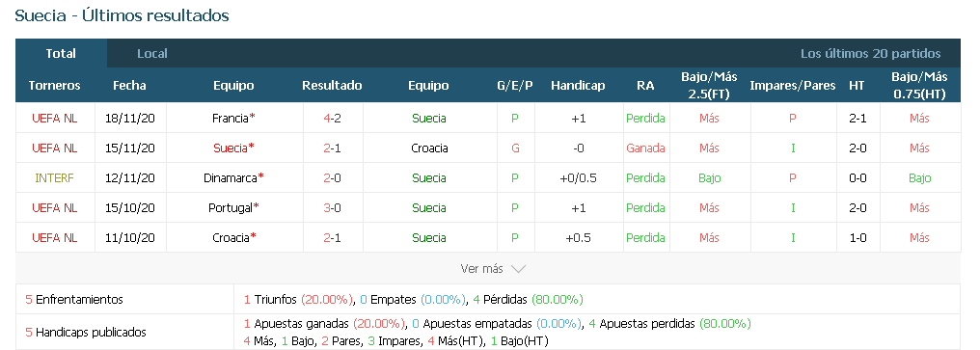Open the 4-2 result link
Image resolution: width=980 pixels, height=350 pixels.
[x=332, y=119]
